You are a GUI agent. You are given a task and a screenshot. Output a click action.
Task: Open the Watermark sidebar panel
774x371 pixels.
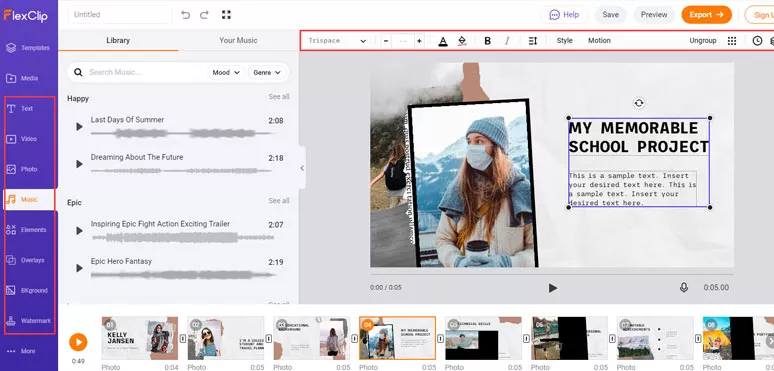[28, 321]
